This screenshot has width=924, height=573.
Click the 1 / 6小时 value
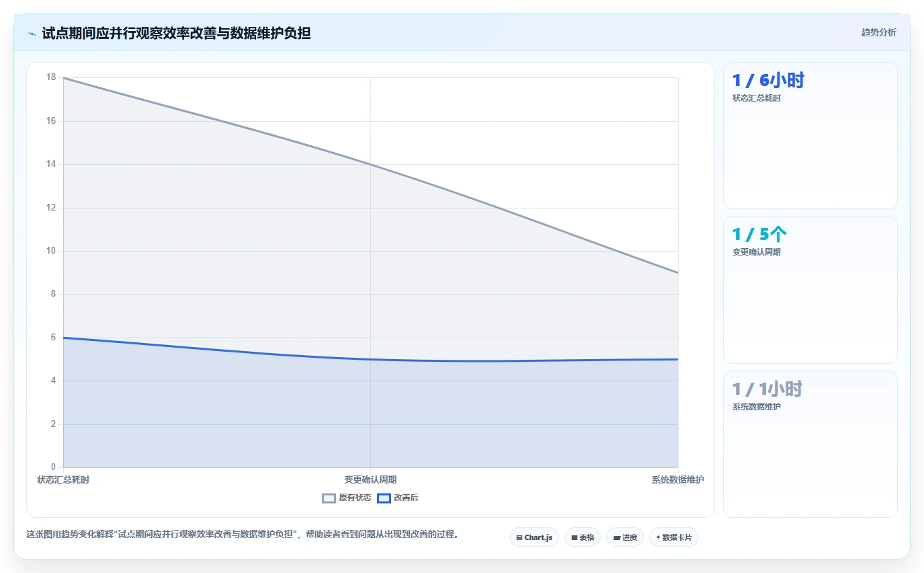(x=768, y=81)
